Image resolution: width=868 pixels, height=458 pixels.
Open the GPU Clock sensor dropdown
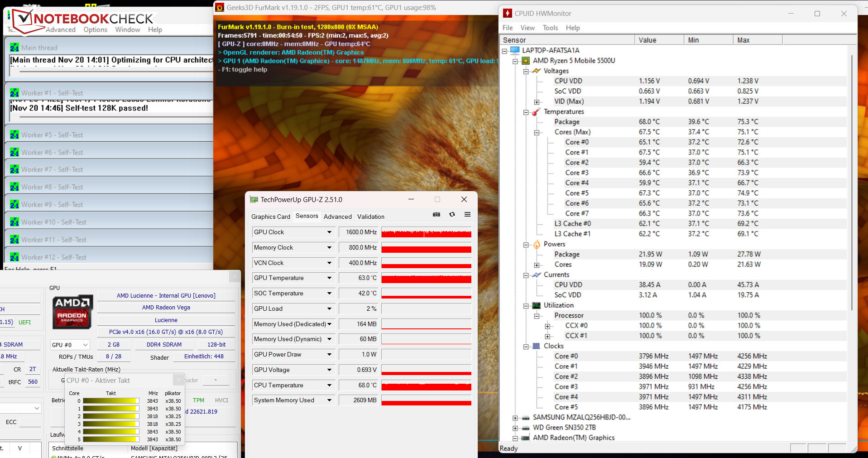pyautogui.click(x=329, y=232)
